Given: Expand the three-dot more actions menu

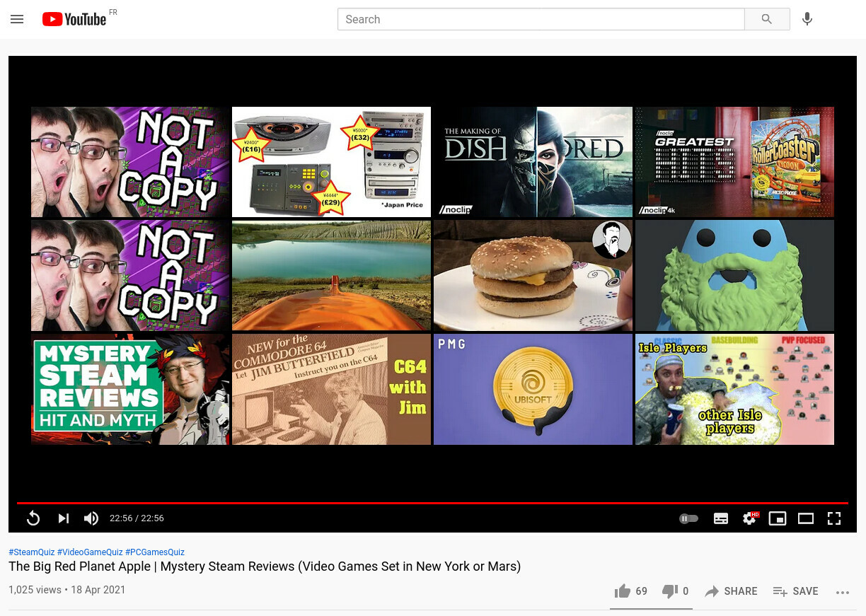Looking at the screenshot, I should click(x=842, y=592).
